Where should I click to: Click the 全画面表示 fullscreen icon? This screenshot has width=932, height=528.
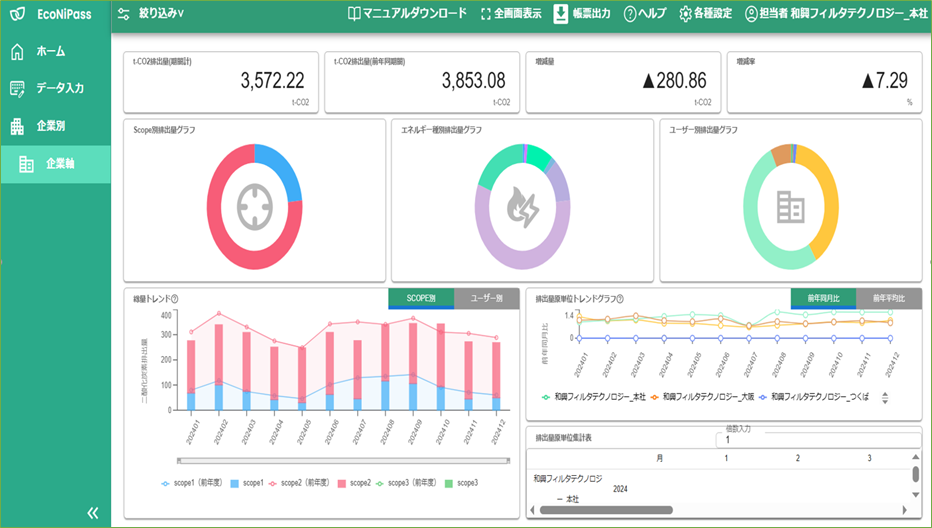pyautogui.click(x=486, y=14)
